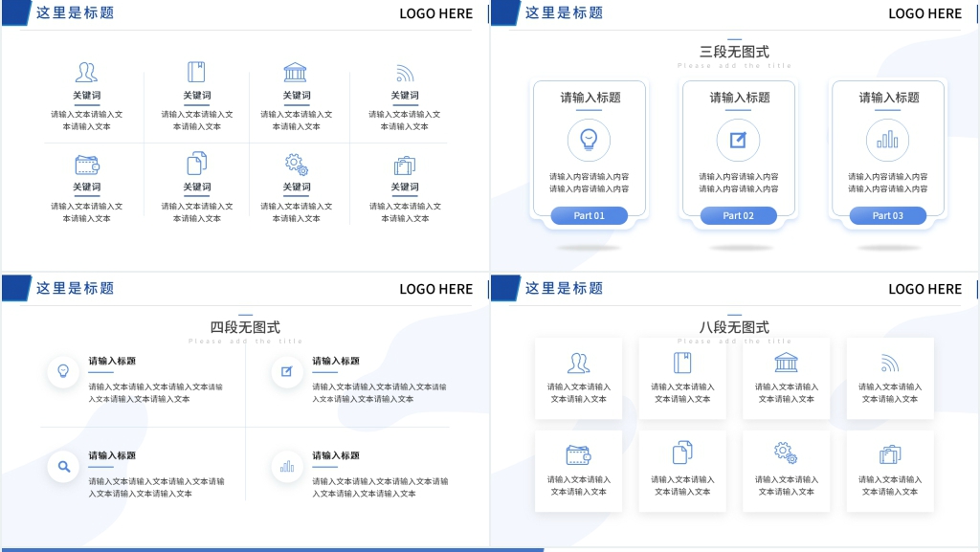Select 请输入标题 beside the 四段无图式 bar chart icon
The width and height of the screenshot is (980, 552).
tap(336, 455)
